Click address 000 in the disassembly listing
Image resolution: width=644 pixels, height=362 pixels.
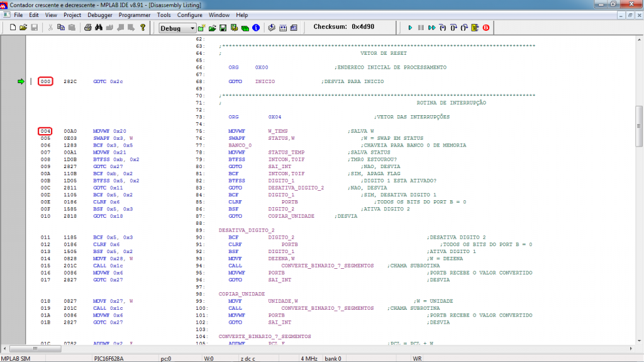pyautogui.click(x=45, y=81)
